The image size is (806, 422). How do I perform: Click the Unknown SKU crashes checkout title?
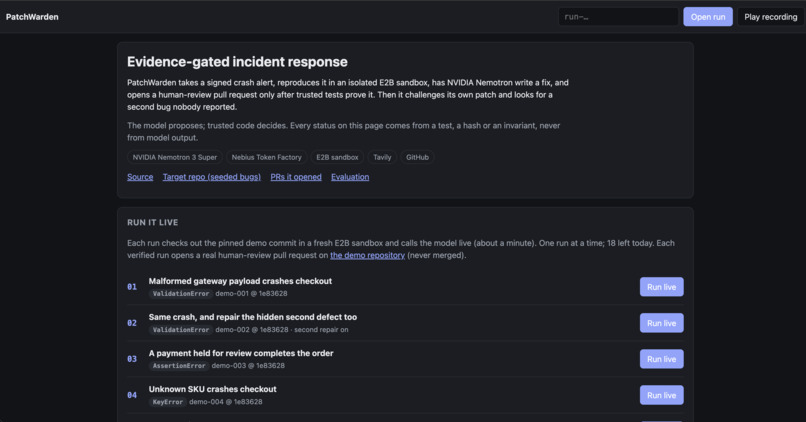point(212,389)
